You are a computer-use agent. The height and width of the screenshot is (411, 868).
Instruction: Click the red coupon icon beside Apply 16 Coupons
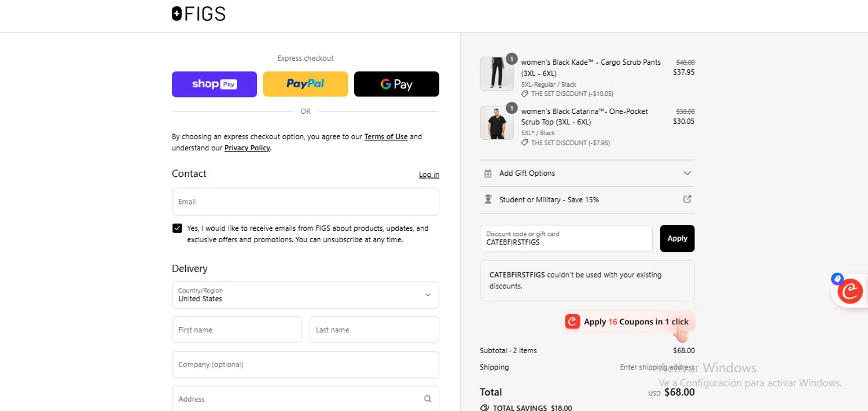coord(572,321)
